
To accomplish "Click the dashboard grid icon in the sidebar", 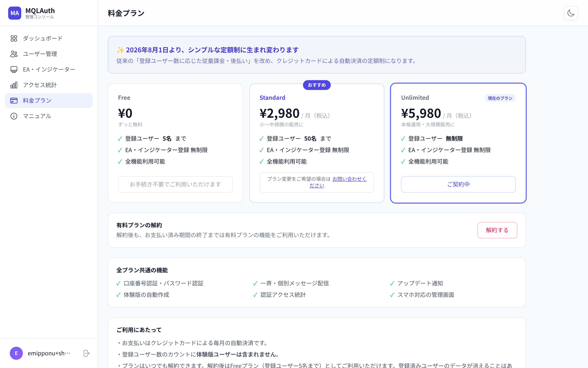I will (14, 38).
